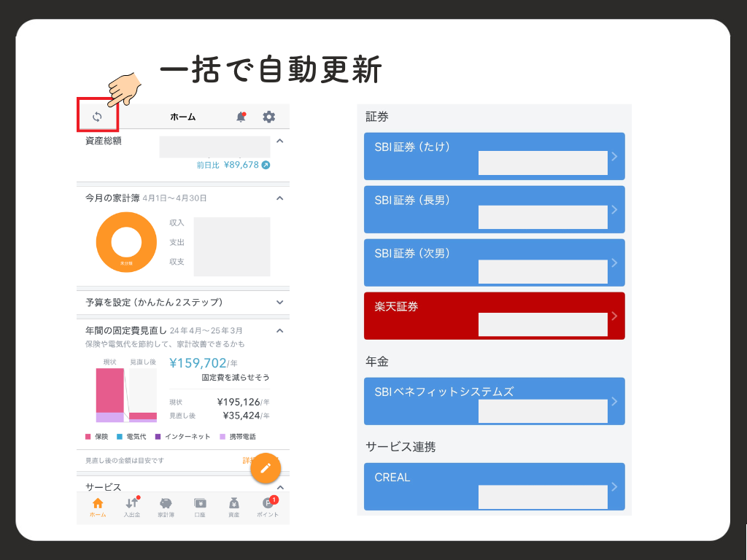Tap 証券 section heading
This screenshot has height=560, width=747.
tap(377, 117)
